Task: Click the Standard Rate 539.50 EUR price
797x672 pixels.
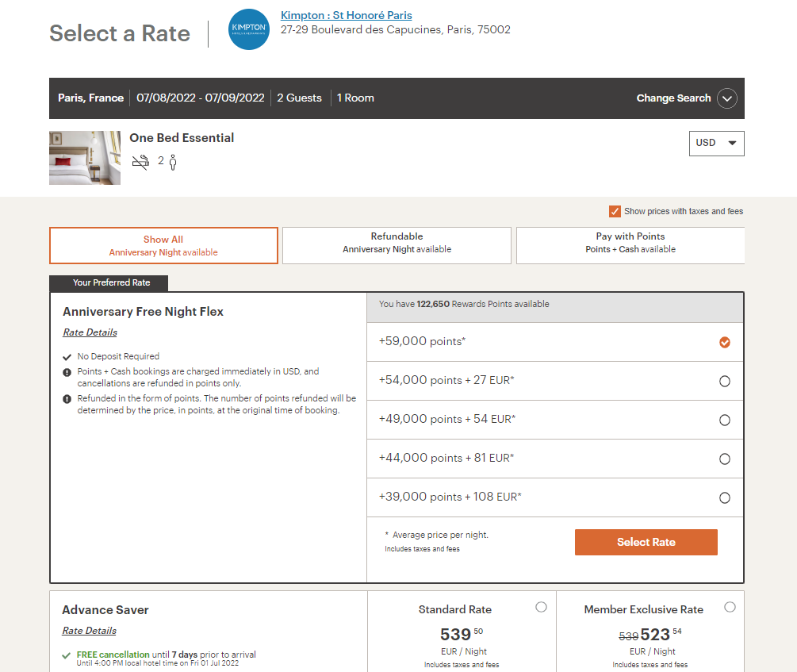Action: coord(462,635)
